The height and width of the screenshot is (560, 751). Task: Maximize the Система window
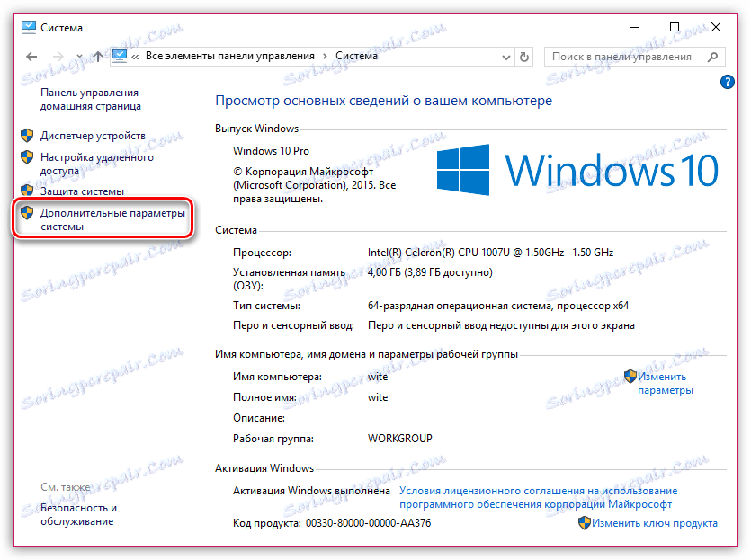(675, 27)
